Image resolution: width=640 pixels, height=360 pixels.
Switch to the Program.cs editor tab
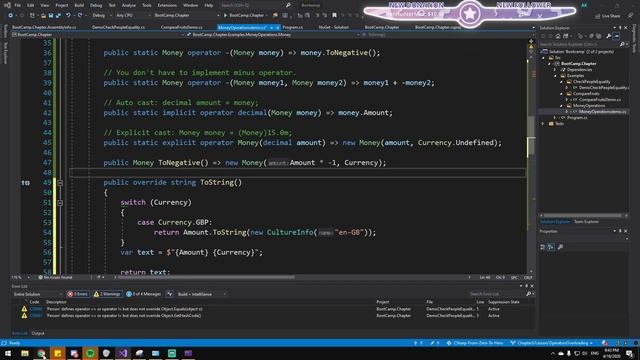tap(293, 27)
